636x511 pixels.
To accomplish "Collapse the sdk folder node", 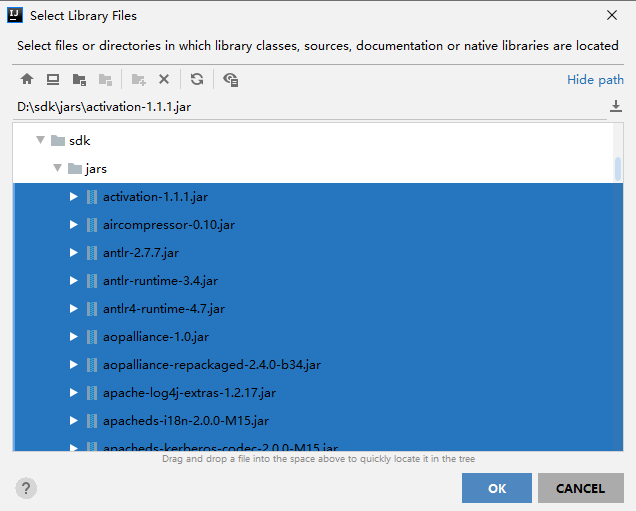I will tap(40, 140).
